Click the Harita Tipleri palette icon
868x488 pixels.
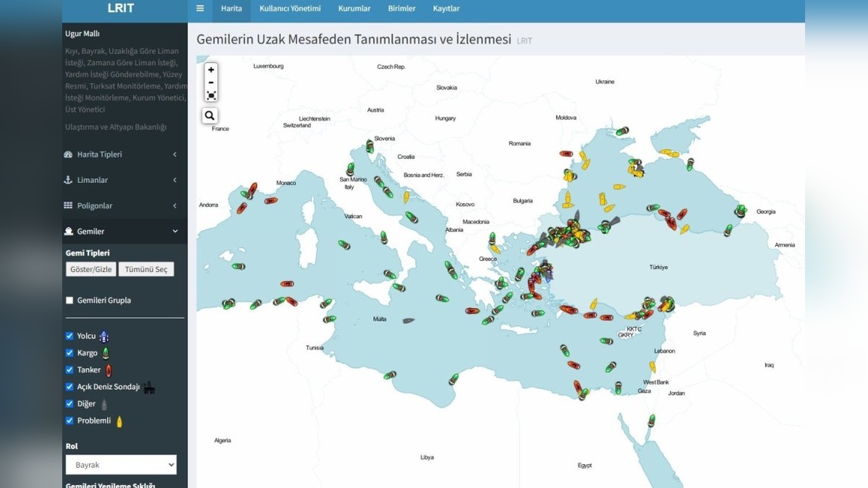coord(69,155)
